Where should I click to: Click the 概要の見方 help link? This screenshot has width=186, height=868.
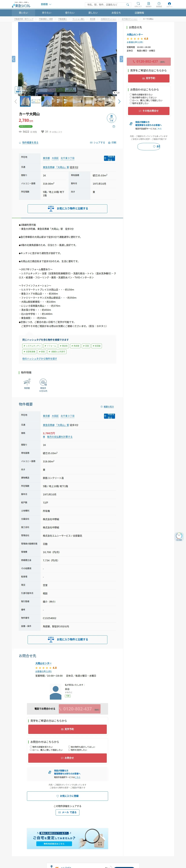coord(107,407)
